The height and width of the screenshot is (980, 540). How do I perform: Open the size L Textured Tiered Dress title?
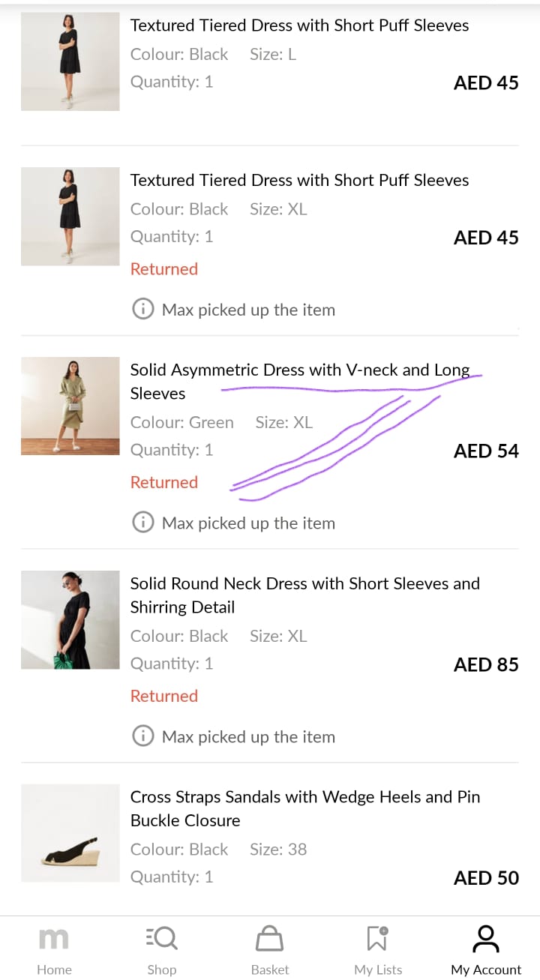299,25
